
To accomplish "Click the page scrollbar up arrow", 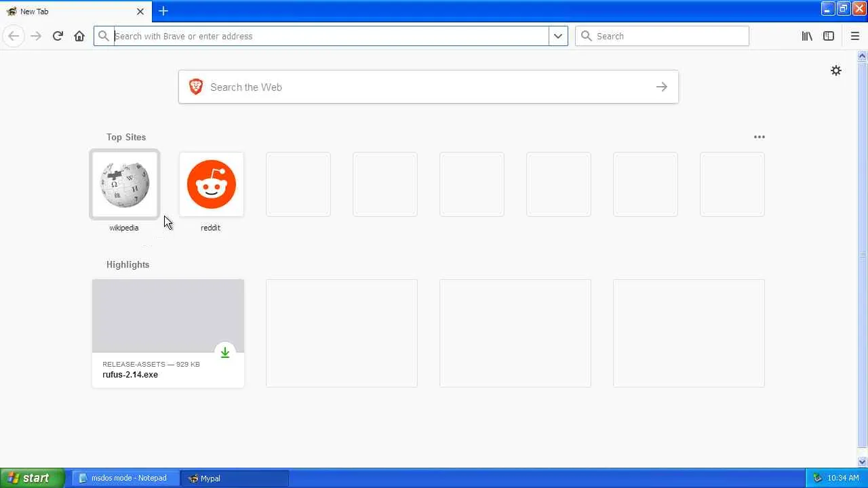I will [863, 56].
